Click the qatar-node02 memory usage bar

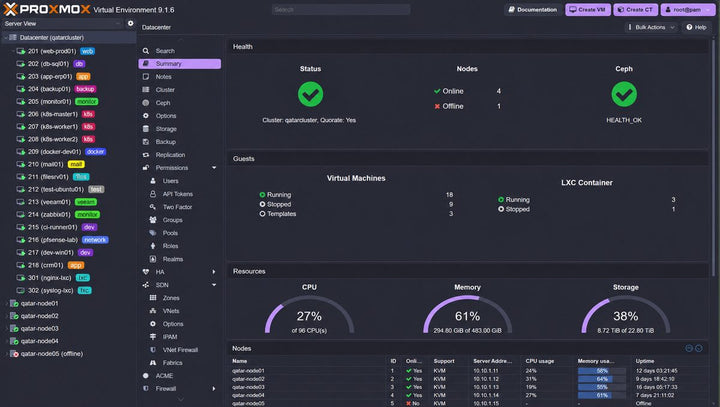pos(602,379)
